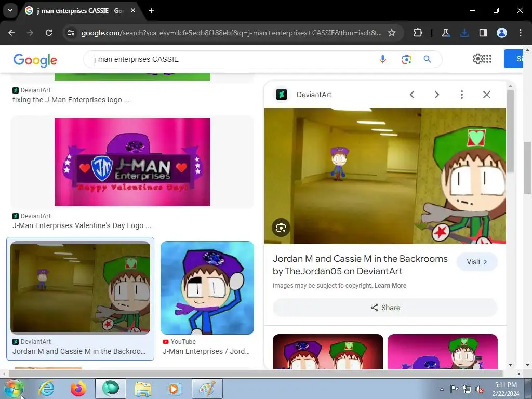This screenshot has height=399, width=532.
Task: Go forward to the next page
Action: (x=30, y=33)
